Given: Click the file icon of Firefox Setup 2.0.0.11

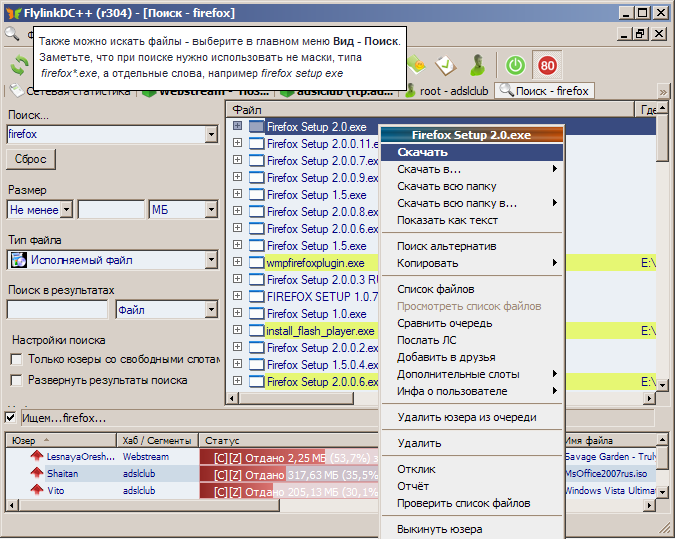Looking at the screenshot, I should pos(256,143).
